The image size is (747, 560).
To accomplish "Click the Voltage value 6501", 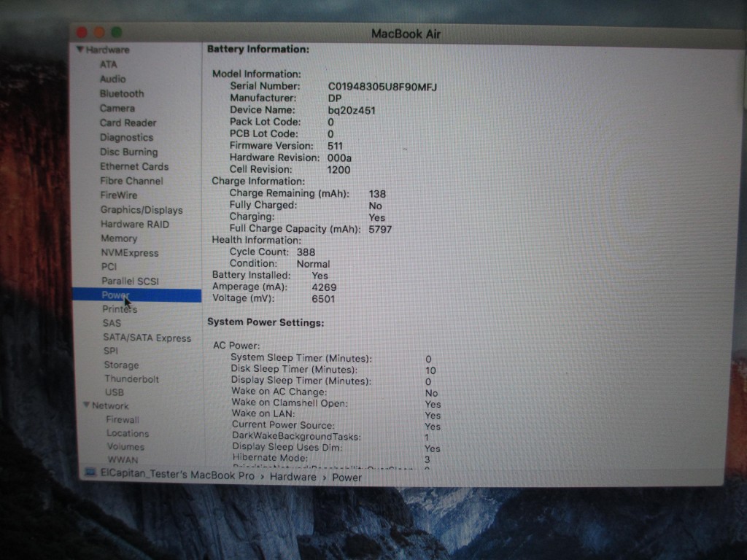I will tap(323, 299).
